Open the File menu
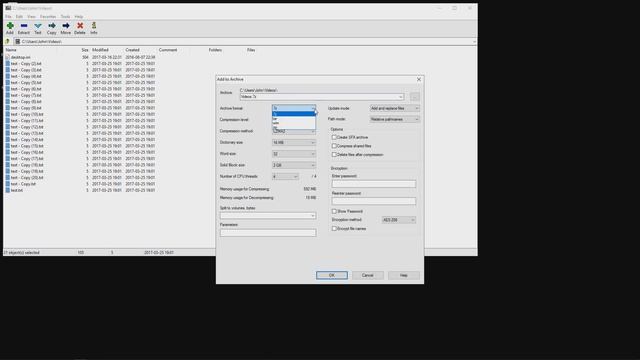Screen dimensions: 640x360 click(8, 16)
